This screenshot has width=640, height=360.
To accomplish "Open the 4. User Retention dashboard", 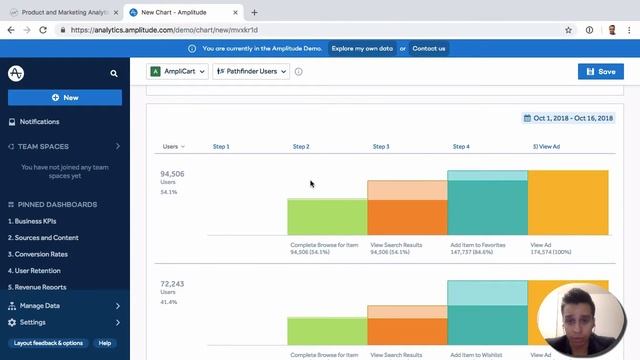I will tap(34, 271).
